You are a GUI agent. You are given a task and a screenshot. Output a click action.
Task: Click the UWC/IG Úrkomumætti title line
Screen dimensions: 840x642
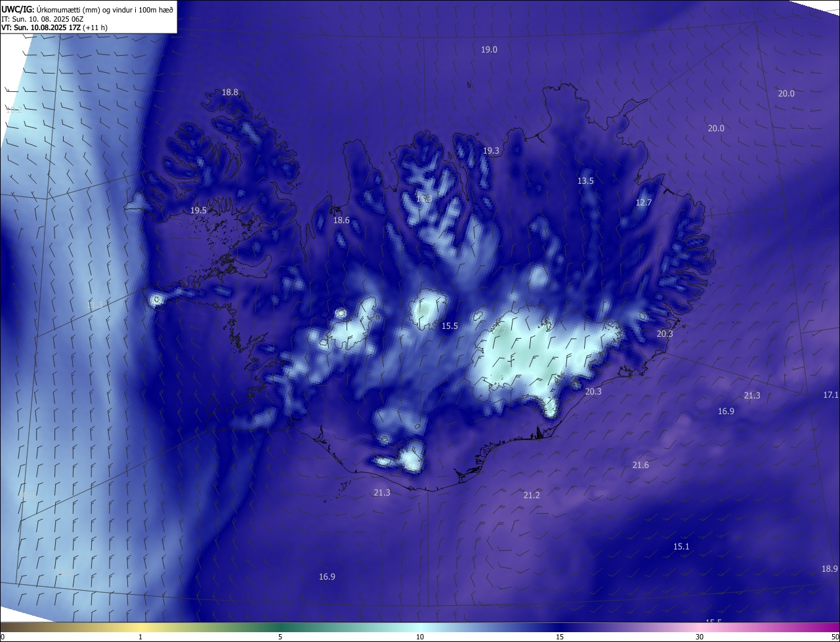(x=87, y=10)
